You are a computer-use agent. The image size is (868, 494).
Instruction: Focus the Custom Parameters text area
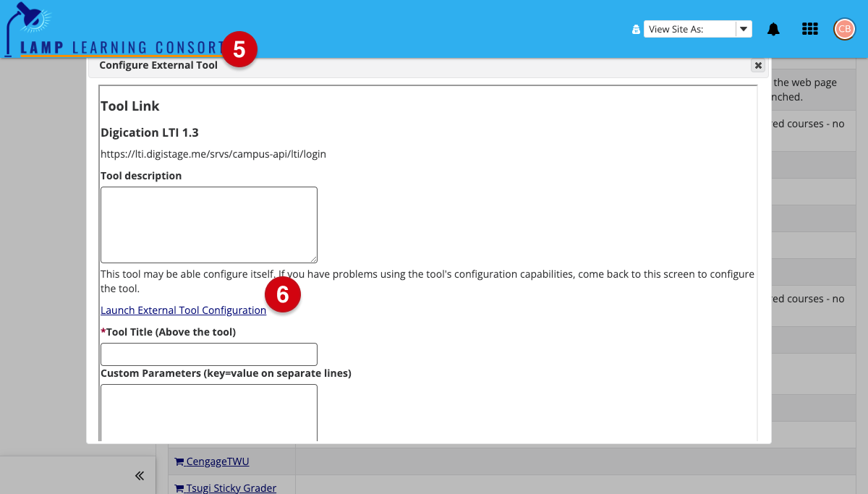209,413
